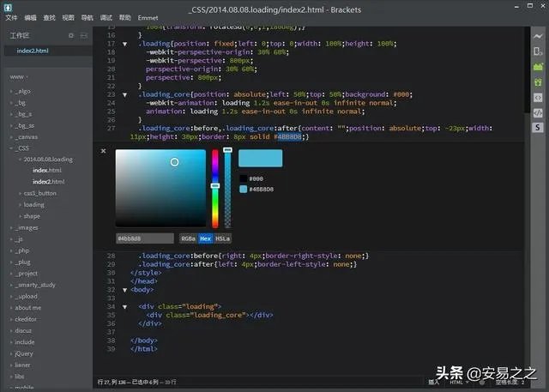This screenshot has height=392, width=549.
Task: Open working files gear settings icon
Action: click(x=71, y=35)
